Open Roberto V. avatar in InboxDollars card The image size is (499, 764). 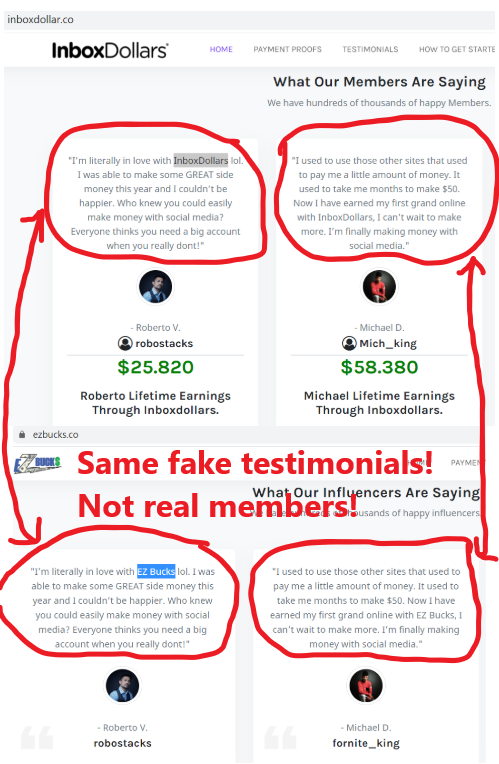(155, 286)
